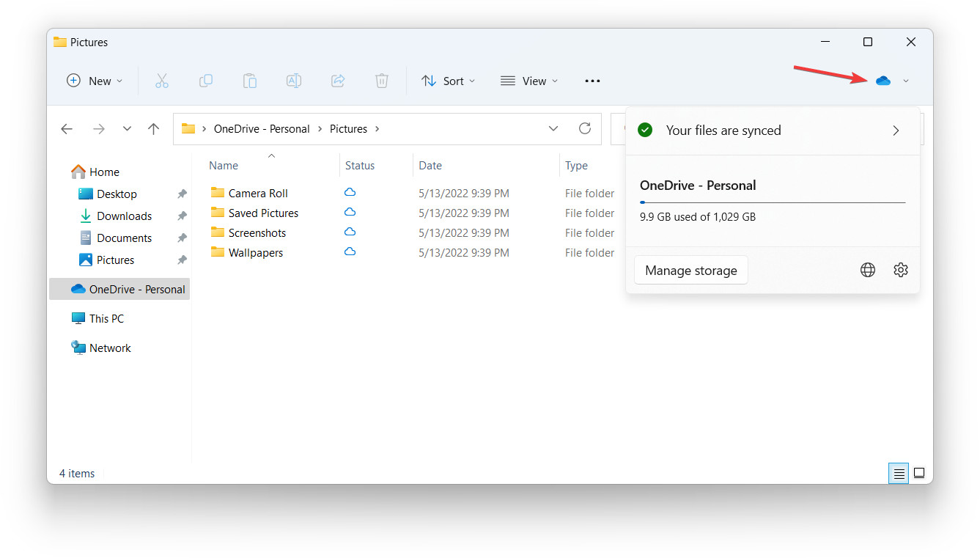Open OneDrive online via the globe icon

point(867,270)
